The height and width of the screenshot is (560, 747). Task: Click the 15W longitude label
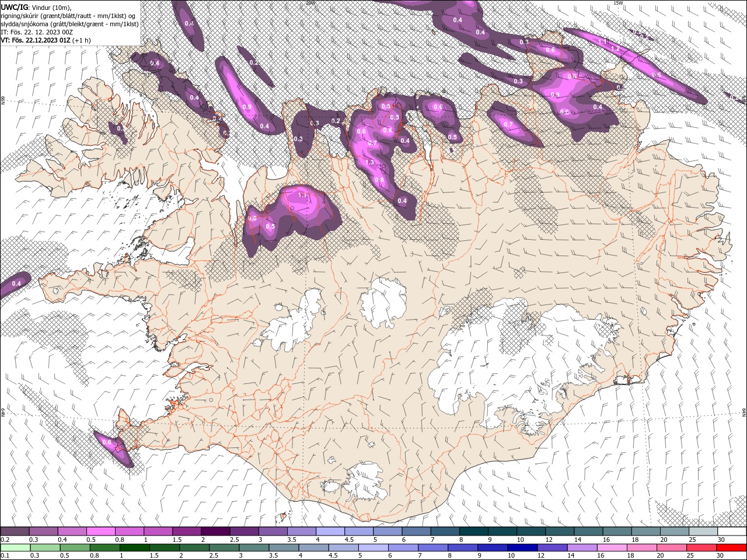click(x=619, y=3)
